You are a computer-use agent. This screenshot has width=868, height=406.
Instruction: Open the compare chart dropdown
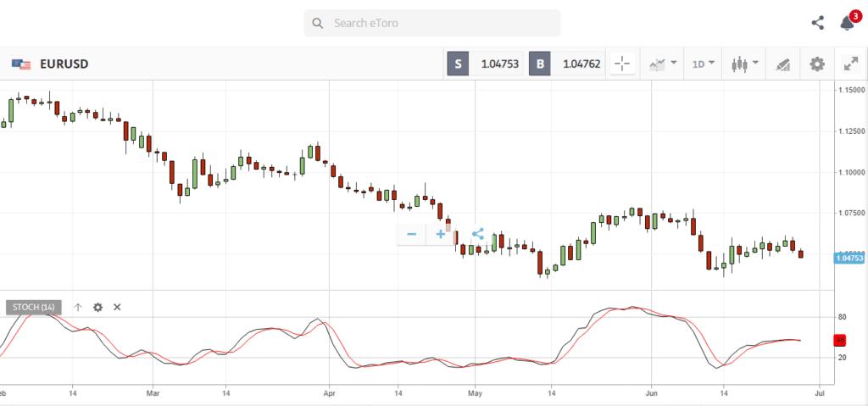point(663,64)
